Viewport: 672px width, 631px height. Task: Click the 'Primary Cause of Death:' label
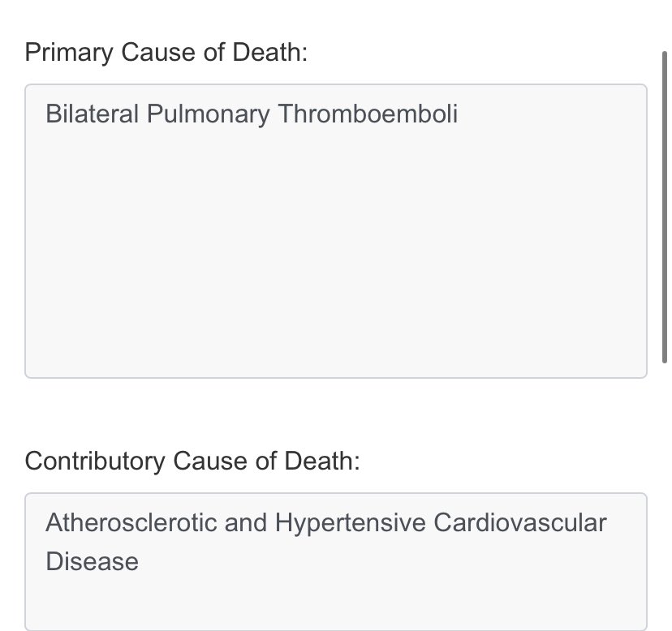[x=166, y=53]
